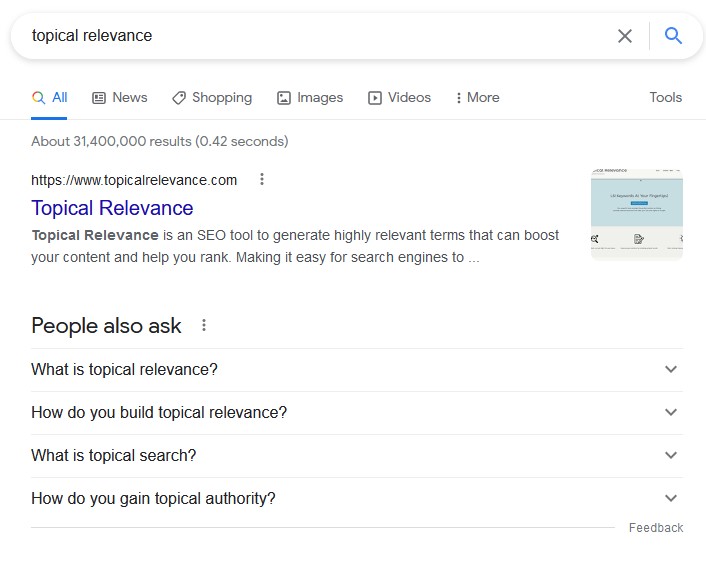Click the People also ask heading
This screenshot has height=561, width=706.
pos(106,326)
